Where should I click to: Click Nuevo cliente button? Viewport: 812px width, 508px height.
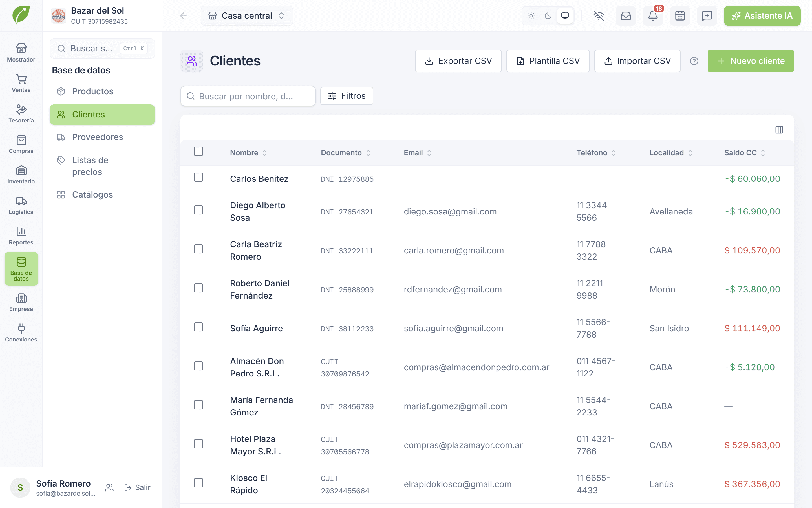(x=751, y=61)
